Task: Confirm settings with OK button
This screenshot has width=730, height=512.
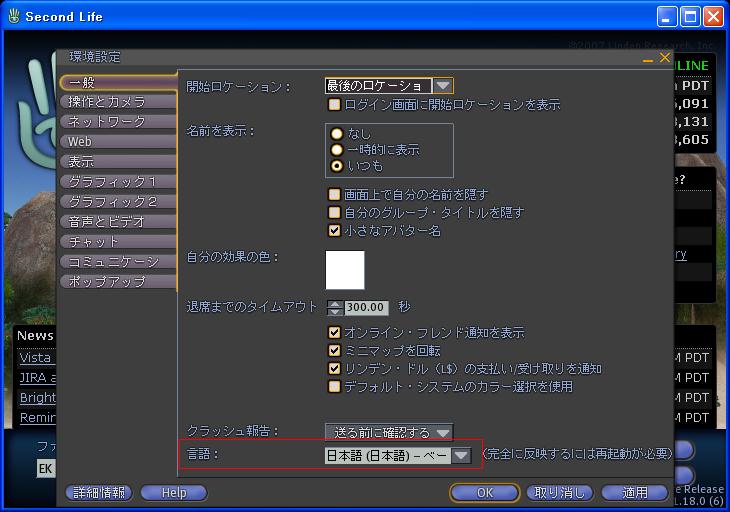Action: pos(485,492)
